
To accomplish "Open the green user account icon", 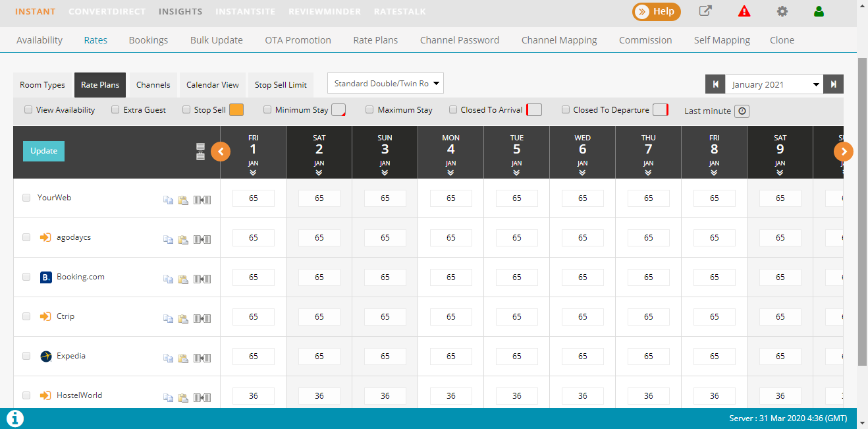I will 819,11.
